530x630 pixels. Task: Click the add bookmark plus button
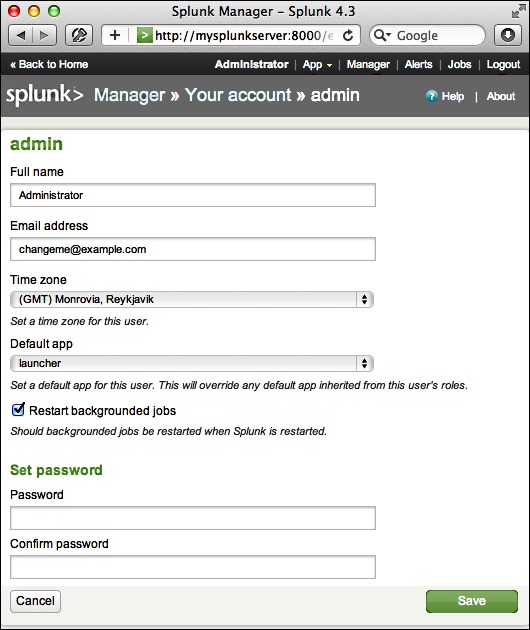coord(115,35)
